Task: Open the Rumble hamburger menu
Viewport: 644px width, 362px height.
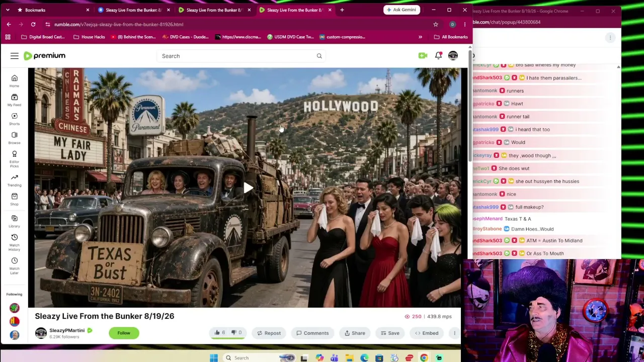Action: pyautogui.click(x=15, y=56)
